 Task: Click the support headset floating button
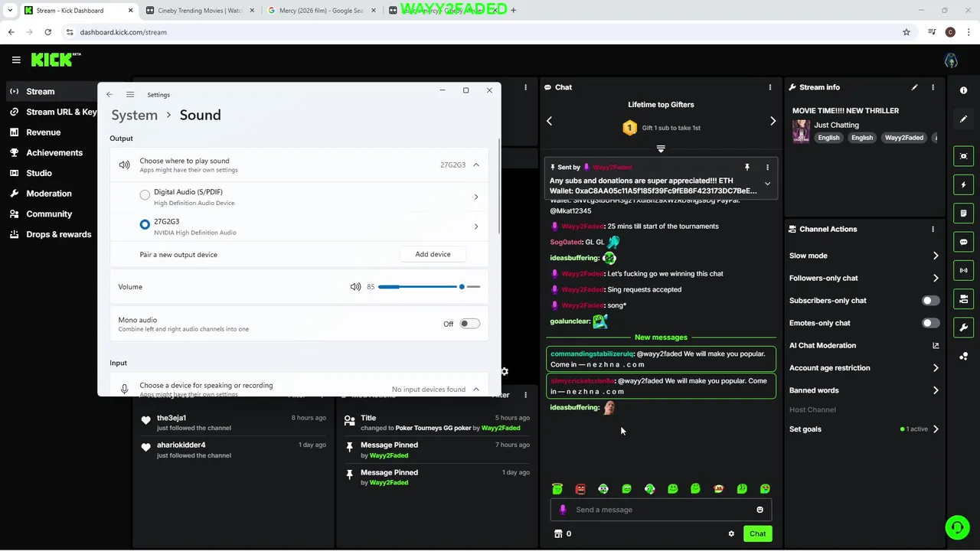(956, 527)
